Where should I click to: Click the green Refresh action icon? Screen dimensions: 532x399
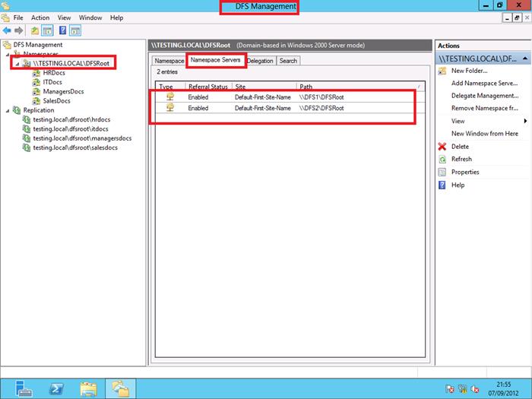[442, 159]
